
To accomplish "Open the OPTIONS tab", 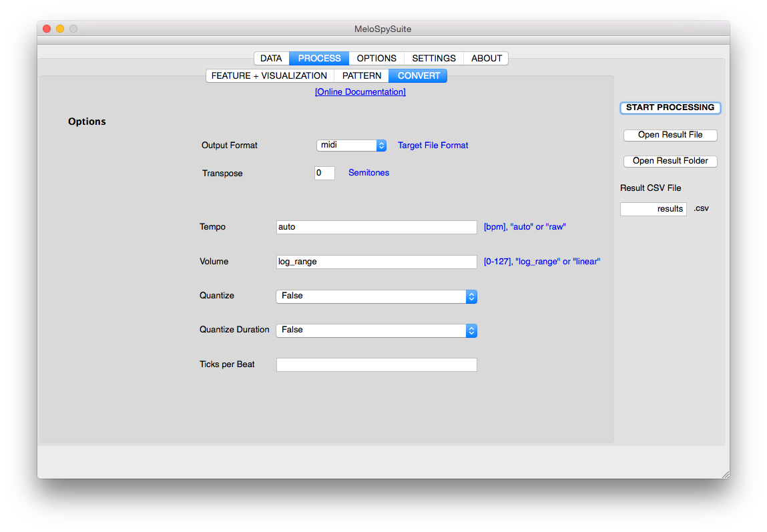I will [x=376, y=58].
